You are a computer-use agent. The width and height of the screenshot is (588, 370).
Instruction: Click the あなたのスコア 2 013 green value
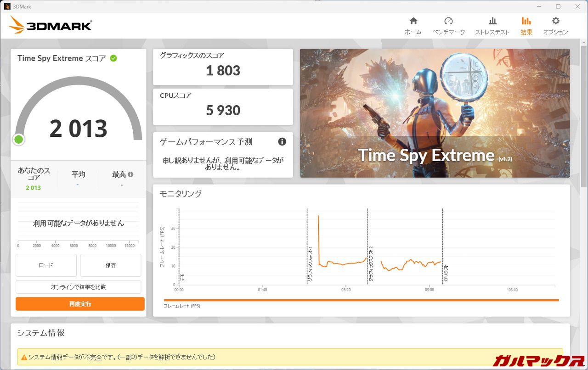[33, 188]
